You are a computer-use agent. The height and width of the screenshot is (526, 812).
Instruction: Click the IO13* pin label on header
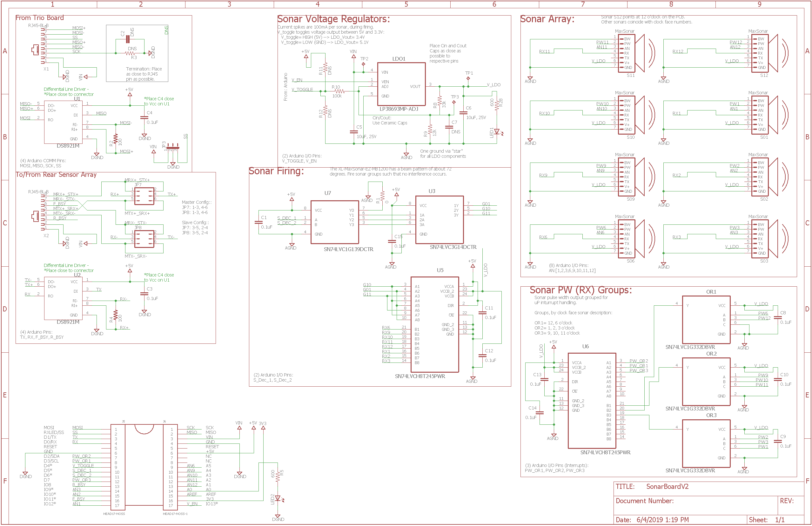click(211, 503)
